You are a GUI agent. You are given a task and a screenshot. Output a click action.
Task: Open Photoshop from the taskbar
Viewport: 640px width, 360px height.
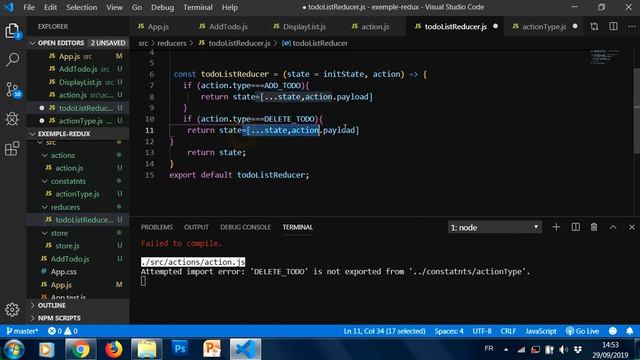tap(180, 349)
